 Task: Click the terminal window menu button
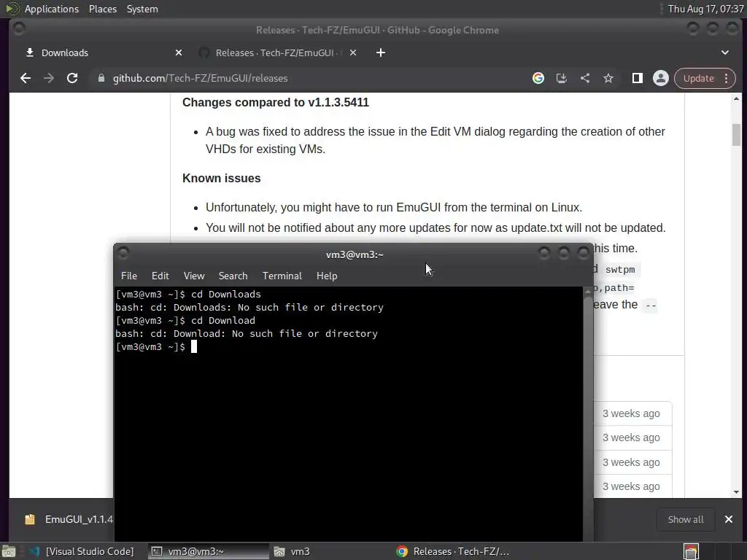coord(123,252)
